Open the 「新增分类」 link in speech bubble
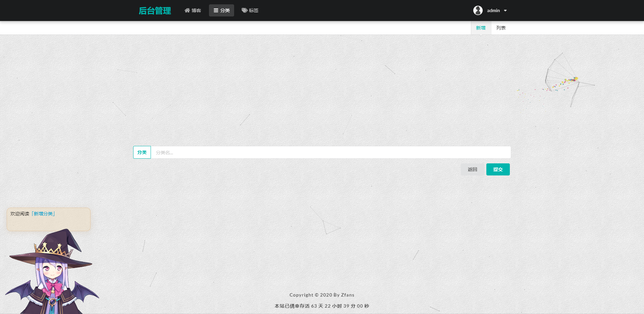Image resolution: width=644 pixels, height=314 pixels. (43, 214)
